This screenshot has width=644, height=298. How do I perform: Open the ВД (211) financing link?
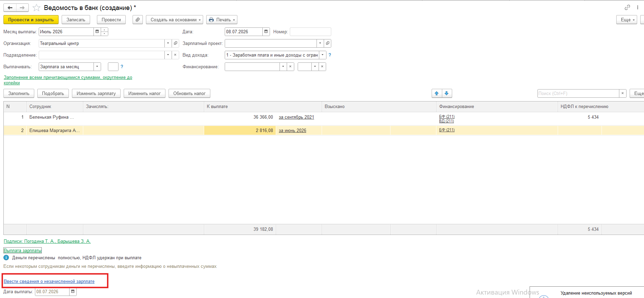pos(446,121)
